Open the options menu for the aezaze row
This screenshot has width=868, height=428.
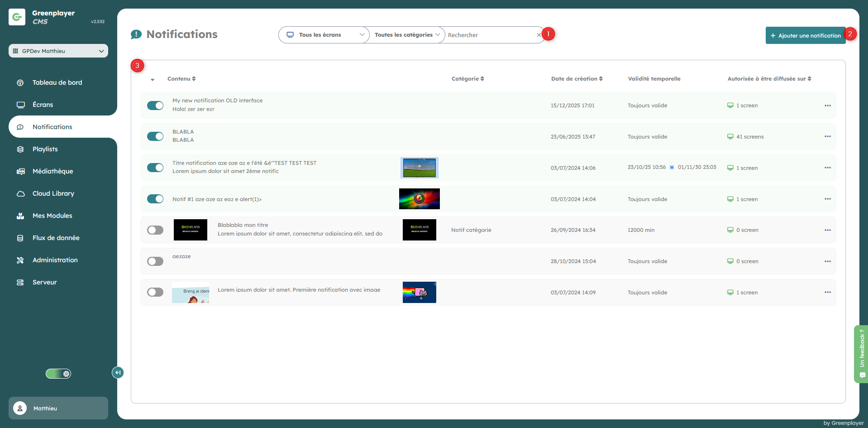[x=827, y=261]
